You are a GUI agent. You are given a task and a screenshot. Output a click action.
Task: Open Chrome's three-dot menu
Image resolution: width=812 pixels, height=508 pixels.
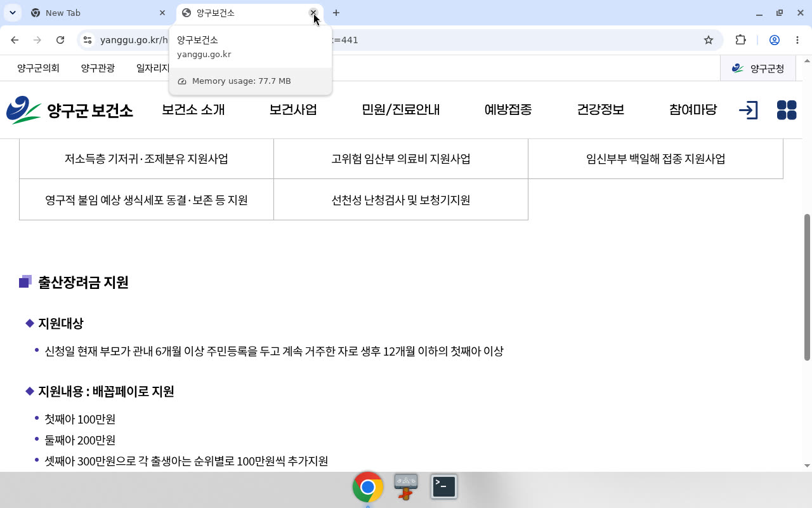(797, 40)
